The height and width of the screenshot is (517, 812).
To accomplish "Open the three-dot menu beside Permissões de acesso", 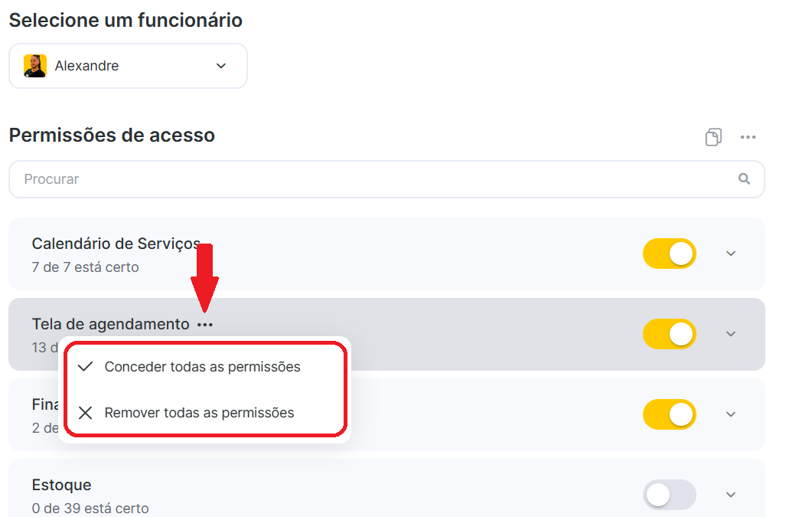I will [748, 137].
